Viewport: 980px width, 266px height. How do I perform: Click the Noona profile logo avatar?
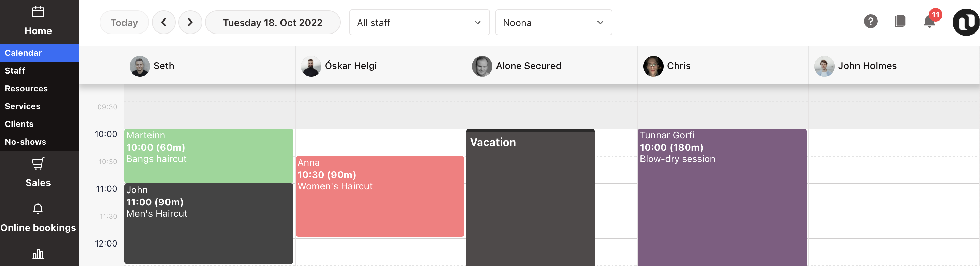coord(966,23)
